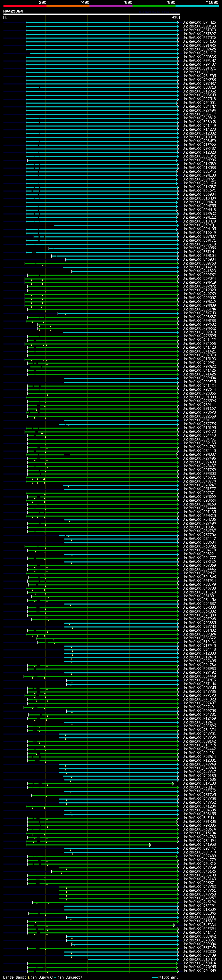Select hit UniRef100_B2BAK8
The image size is (222, 980).
click(199, 122)
